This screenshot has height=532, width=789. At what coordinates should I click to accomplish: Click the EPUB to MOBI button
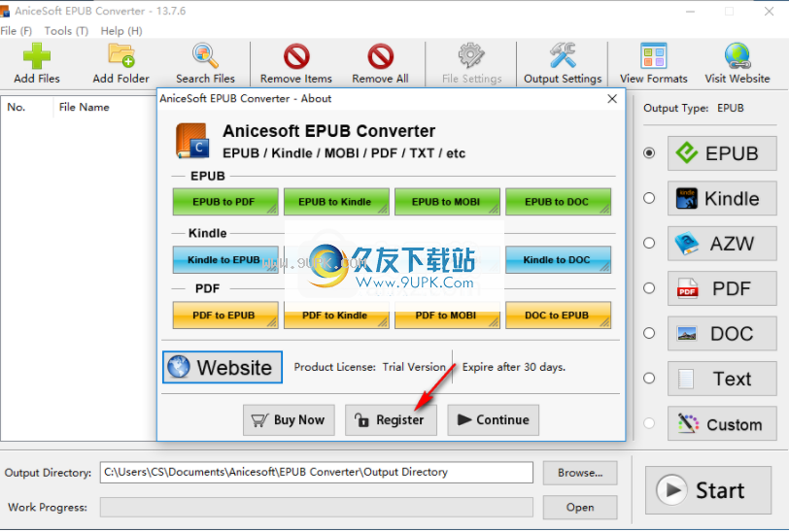(x=447, y=202)
